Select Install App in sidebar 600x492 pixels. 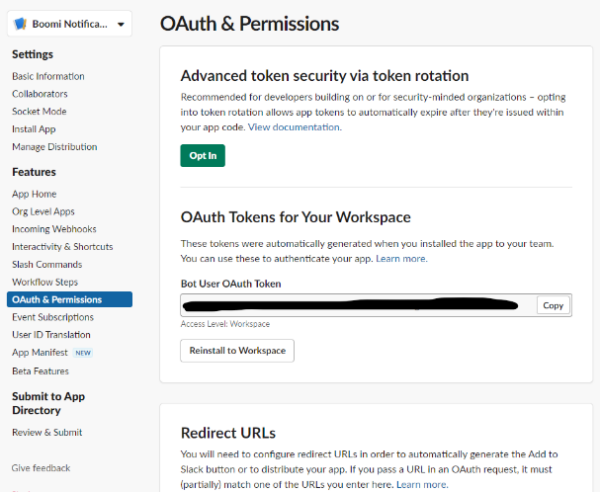(34, 129)
